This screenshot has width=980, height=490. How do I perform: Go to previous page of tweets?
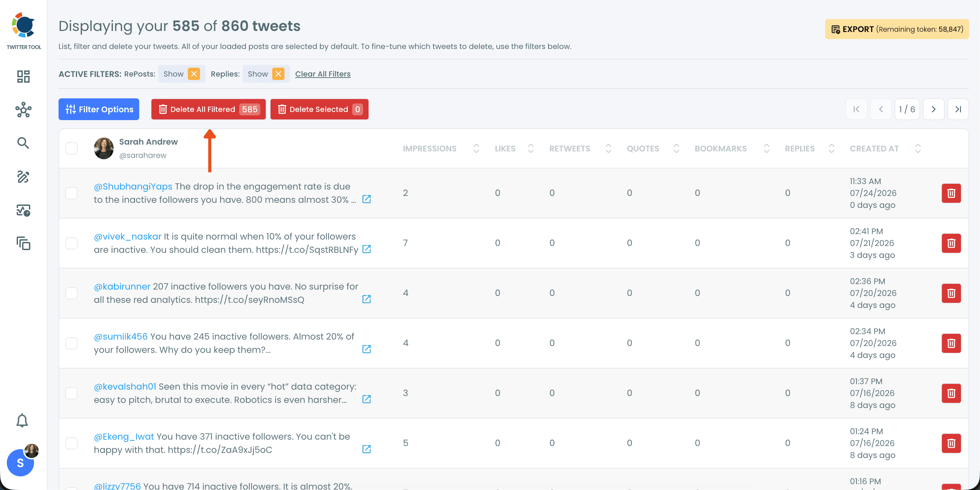coord(881,110)
